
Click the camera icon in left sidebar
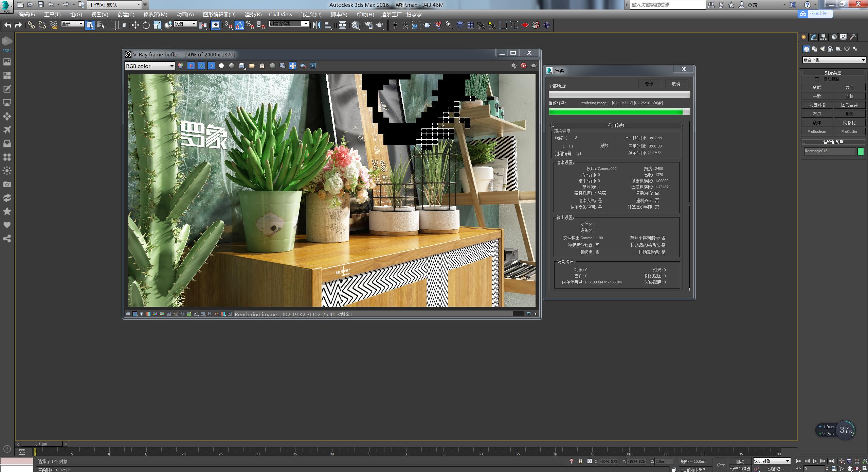7,184
